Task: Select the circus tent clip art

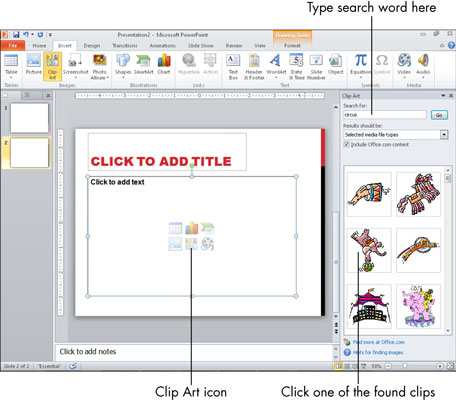Action: tap(369, 307)
